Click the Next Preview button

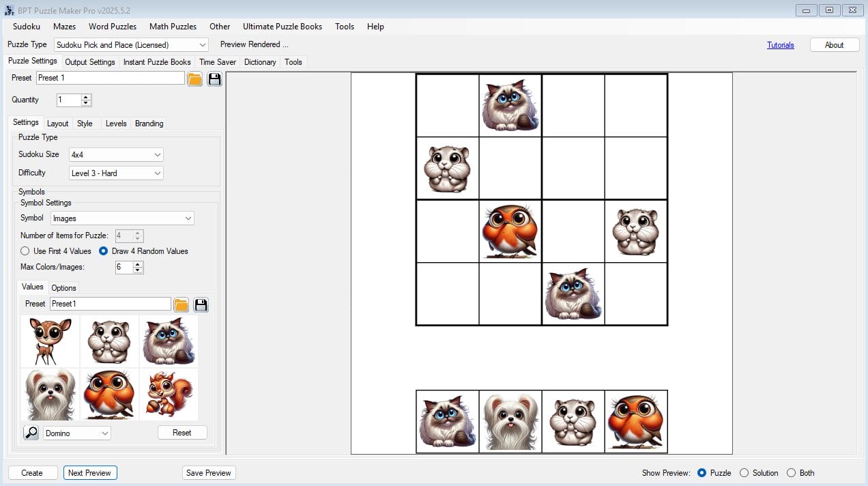coord(90,472)
